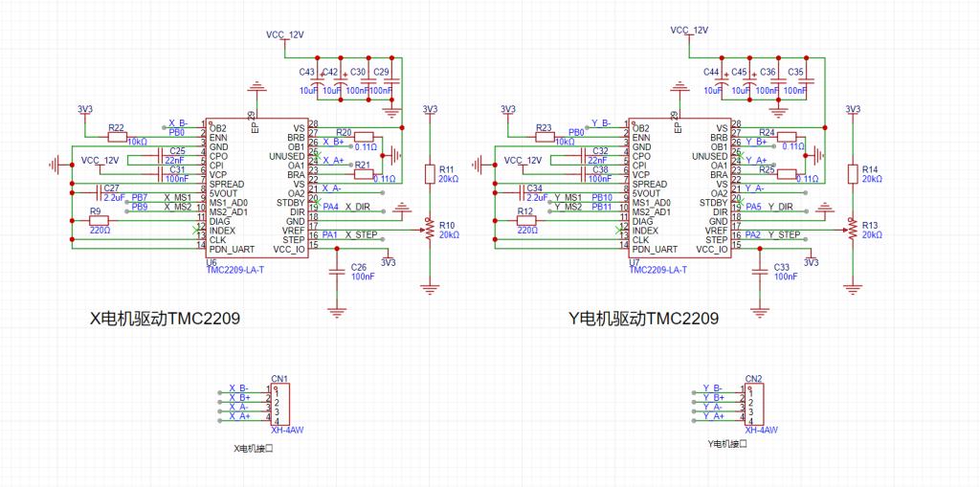Select the R13 potentiometer symbol
The image size is (980, 487).
click(x=852, y=230)
